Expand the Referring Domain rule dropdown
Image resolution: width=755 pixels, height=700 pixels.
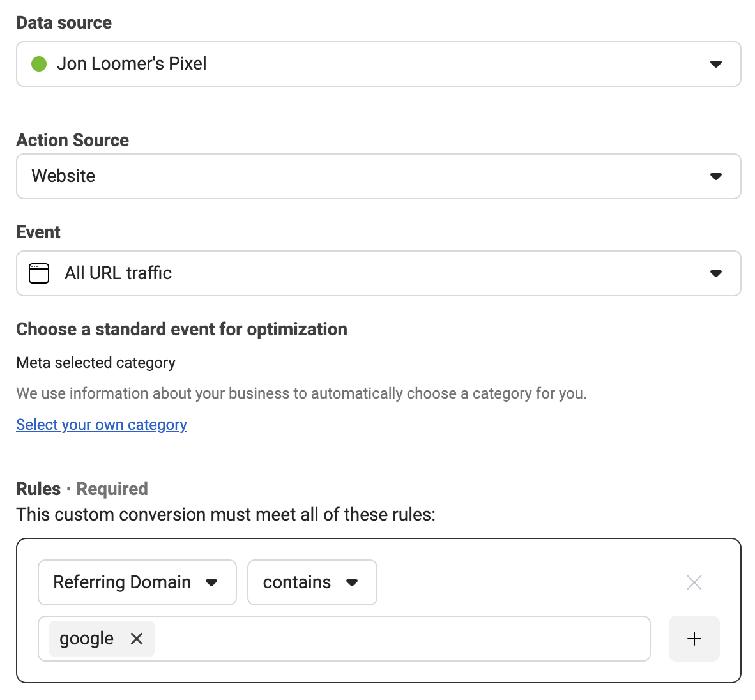[x=137, y=582]
